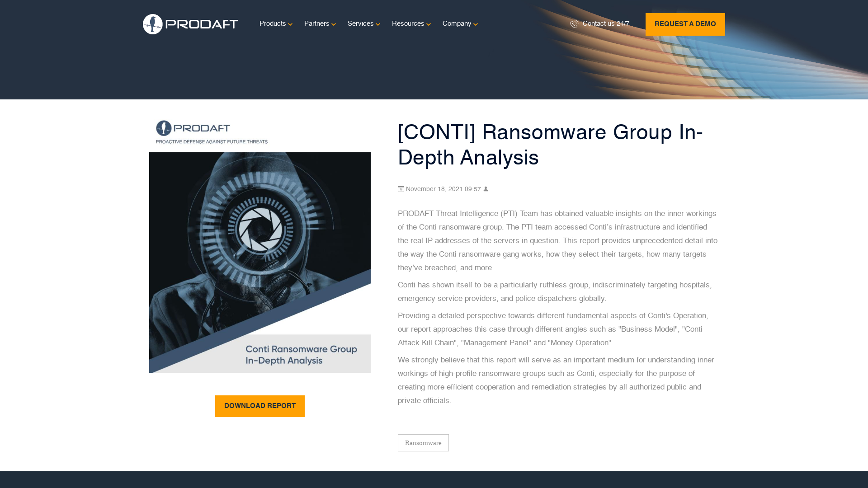Expand the Company dropdown chevron
The height and width of the screenshot is (488, 868).
476,24
